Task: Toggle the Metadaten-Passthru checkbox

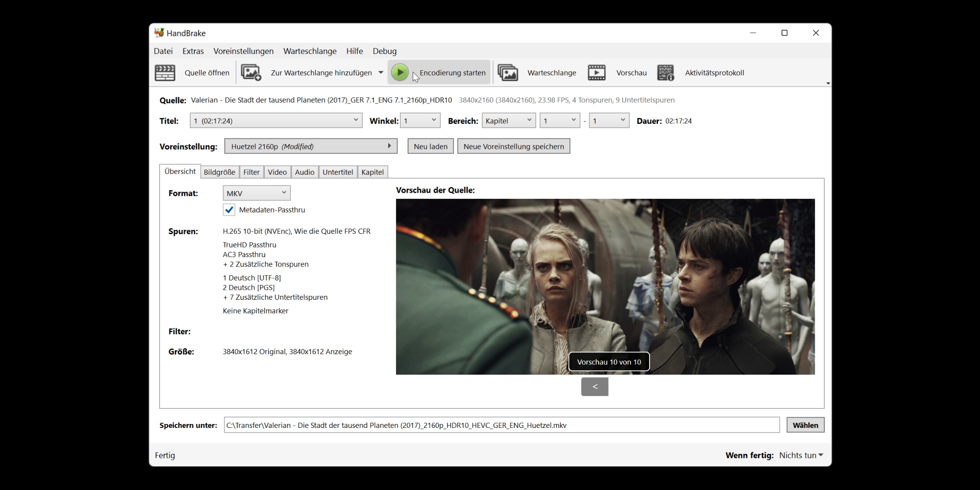Action: coord(229,210)
